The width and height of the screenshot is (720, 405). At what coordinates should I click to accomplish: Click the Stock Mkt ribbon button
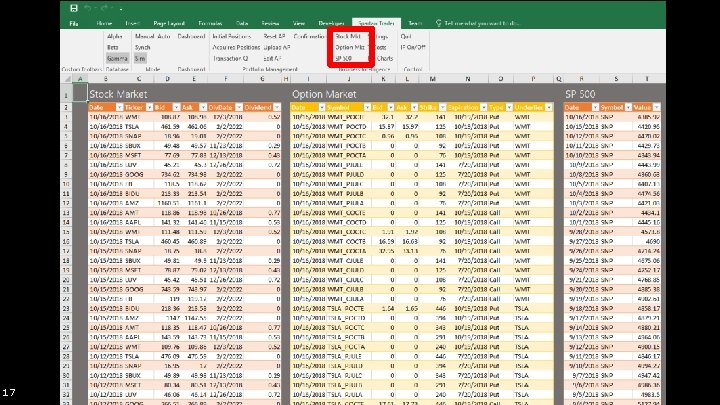(348, 36)
